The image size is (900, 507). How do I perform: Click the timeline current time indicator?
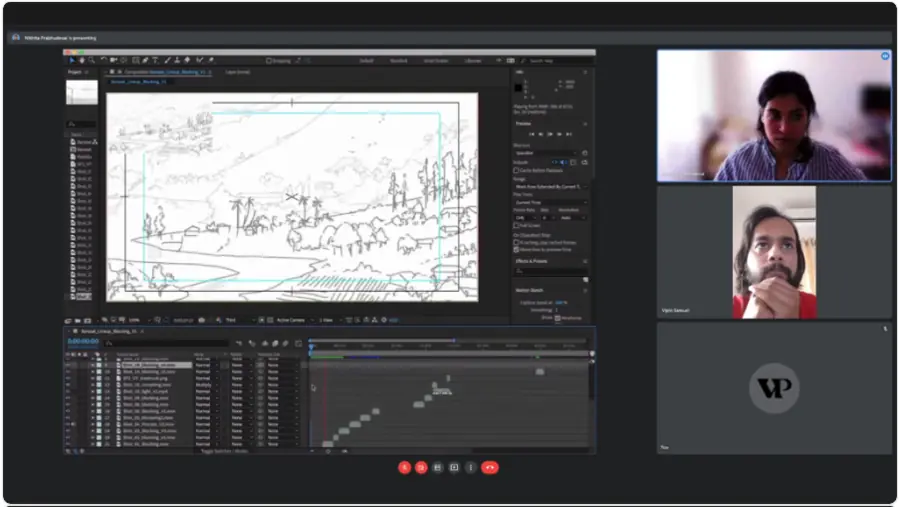pos(312,347)
